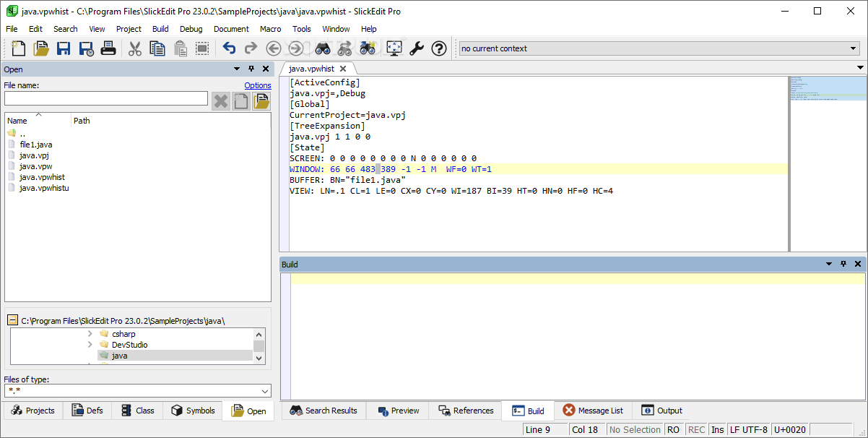Image resolution: width=868 pixels, height=438 pixels.
Task: Open a file using the main toolbar folder icon
Action: click(x=41, y=48)
